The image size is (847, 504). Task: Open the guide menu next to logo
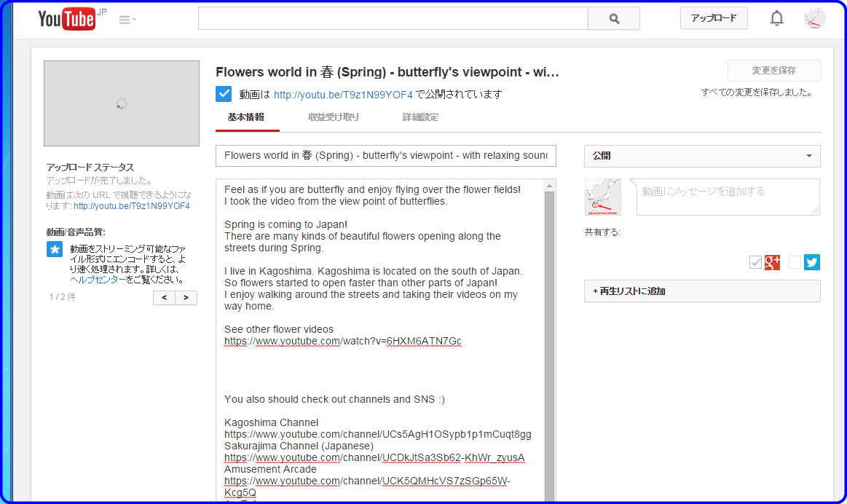coord(127,20)
